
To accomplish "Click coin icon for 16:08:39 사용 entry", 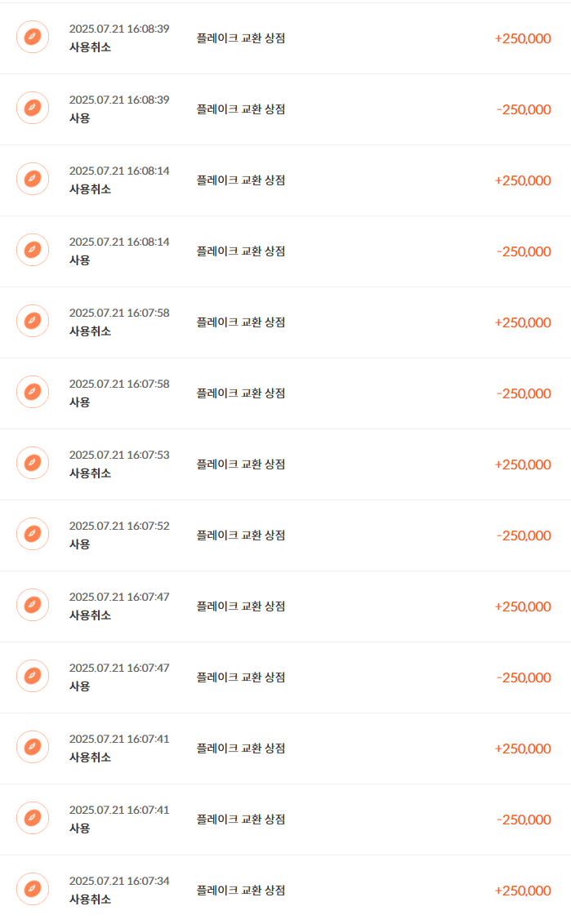I will pos(33,108).
